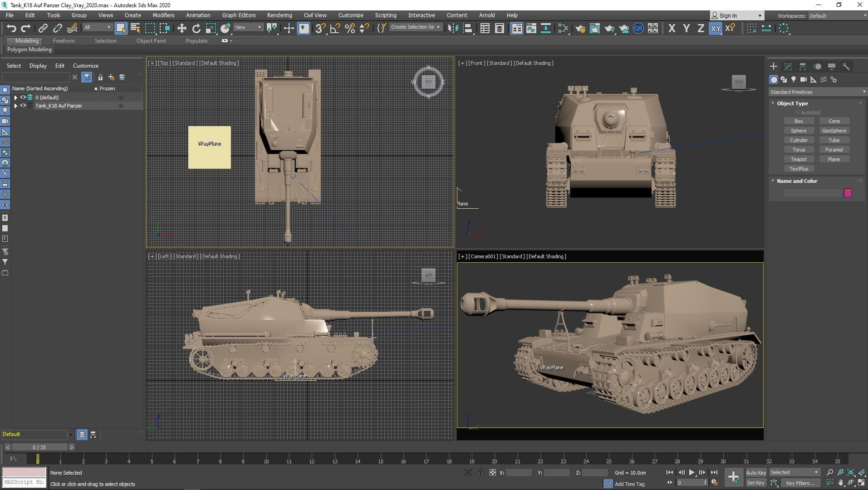Viewport: 868px width, 490px height.
Task: Click the light pink MAXScript listener swatch
Action: 24,473
